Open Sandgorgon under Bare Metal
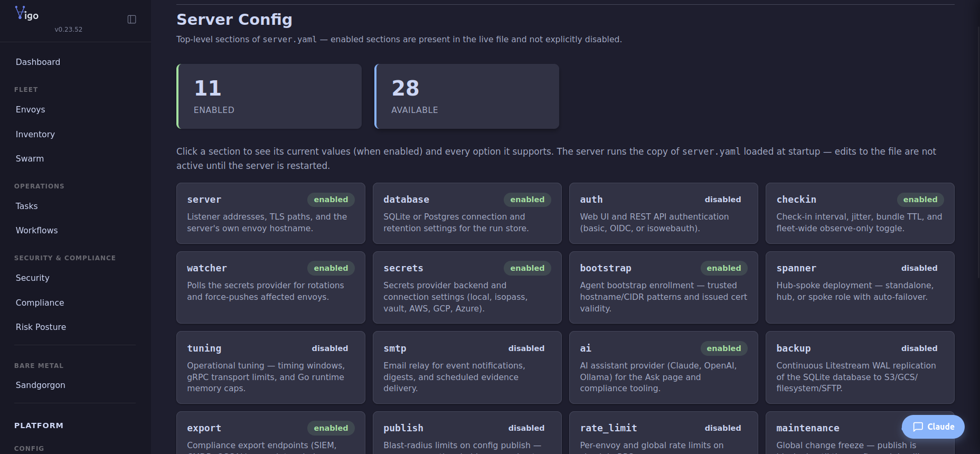 coord(41,385)
